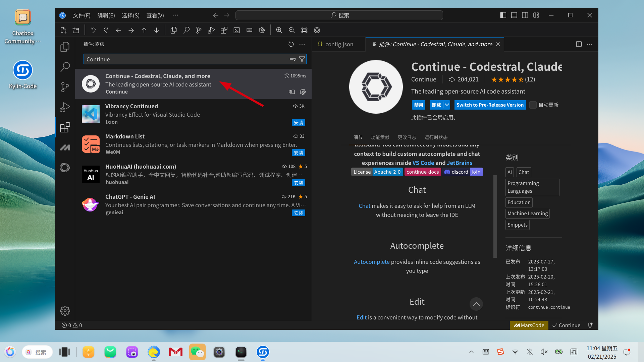Open Source Control in activity bar
The width and height of the screenshot is (644, 362).
tap(65, 87)
